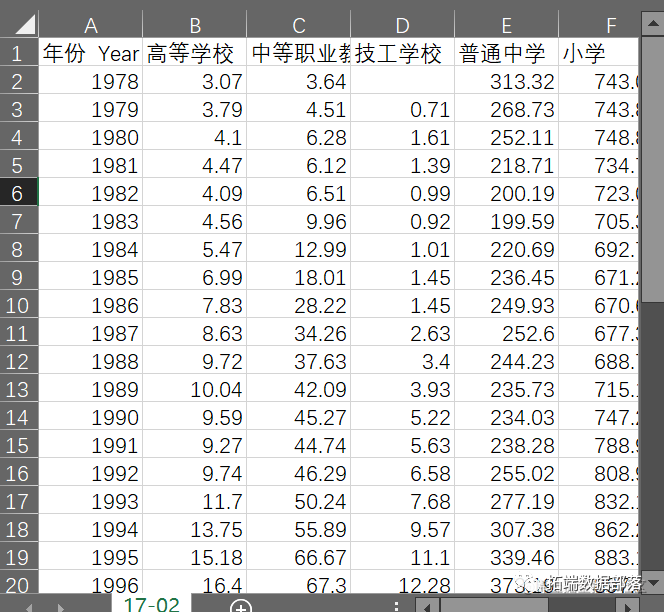Click cell with year 1982
This screenshot has height=612, width=664.
(x=91, y=192)
